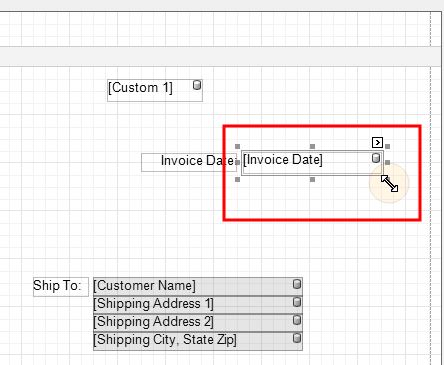Click database icon in Shipping City, State Zip field
This screenshot has height=365, width=444.
click(297, 338)
